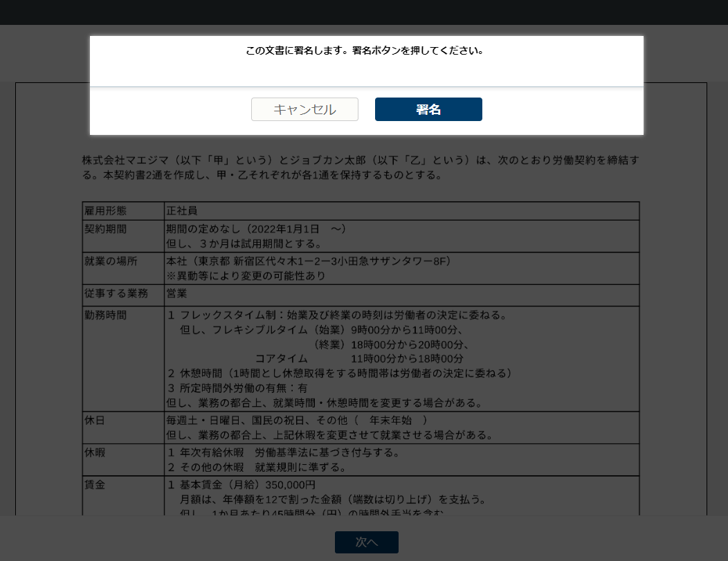The width and height of the screenshot is (728, 561).
Task: Click the line '2 その他の休暇'
Action: point(257,467)
